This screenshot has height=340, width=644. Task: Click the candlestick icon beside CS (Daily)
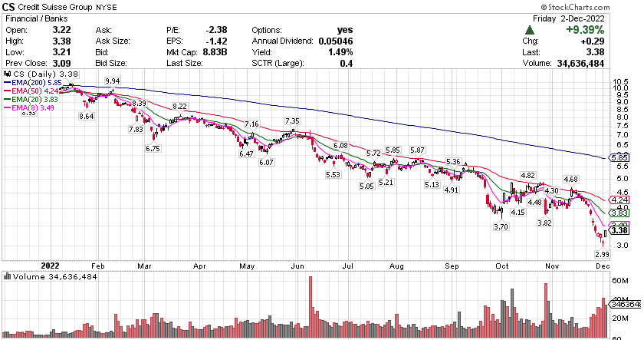pyautogui.click(x=8, y=74)
